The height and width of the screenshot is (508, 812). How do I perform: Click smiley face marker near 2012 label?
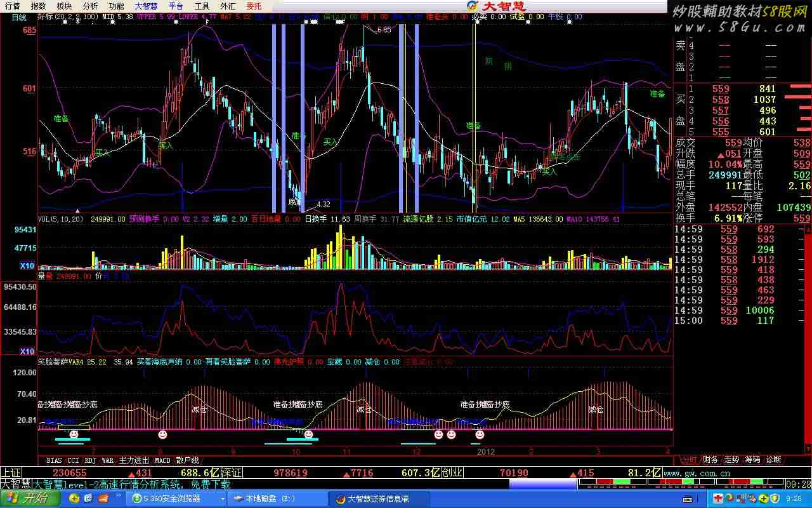pyautogui.click(x=480, y=435)
